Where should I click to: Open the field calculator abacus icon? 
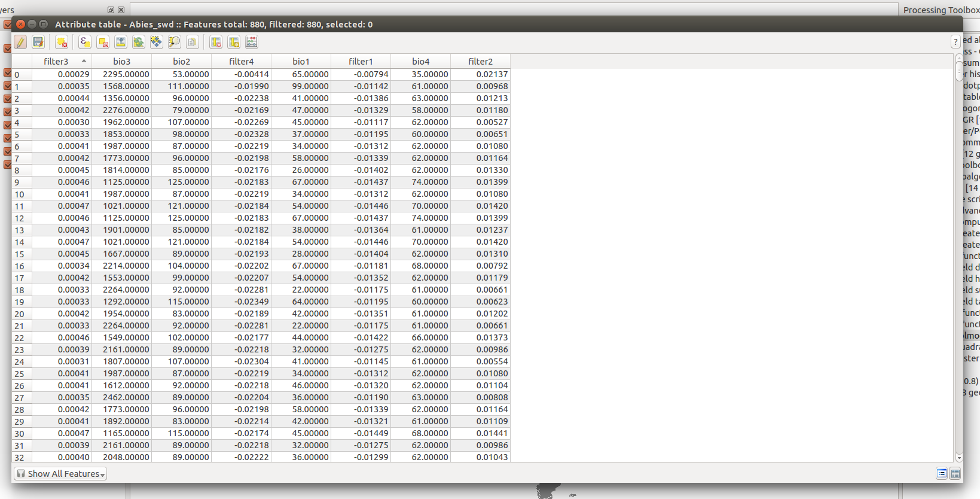click(252, 42)
